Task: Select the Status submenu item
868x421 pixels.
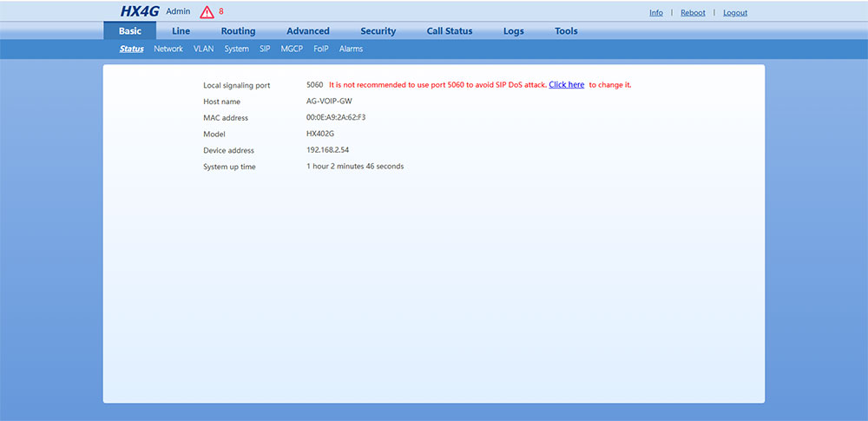Action: [131, 49]
